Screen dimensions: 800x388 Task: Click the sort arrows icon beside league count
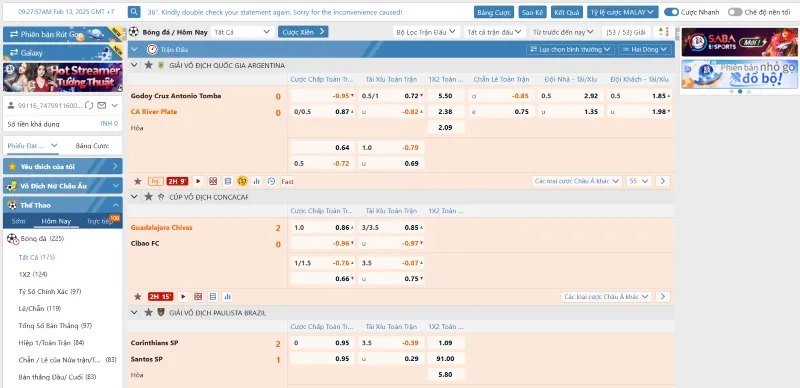[x=664, y=32]
